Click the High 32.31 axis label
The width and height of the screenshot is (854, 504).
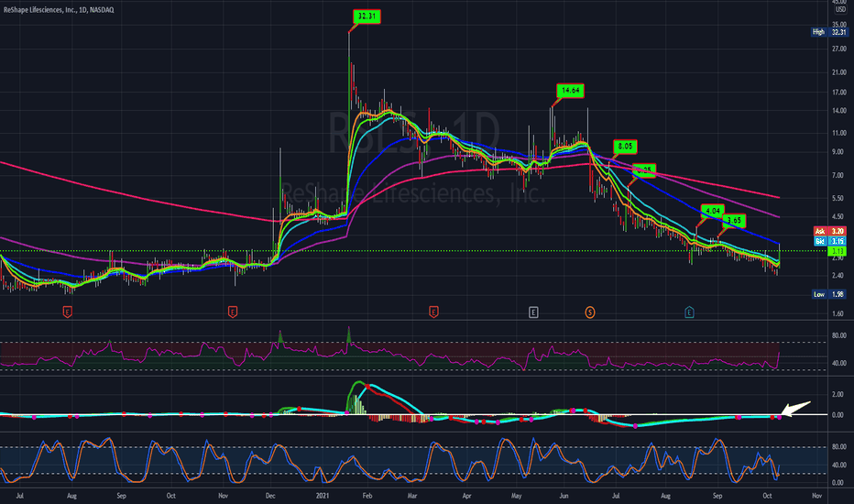(829, 32)
